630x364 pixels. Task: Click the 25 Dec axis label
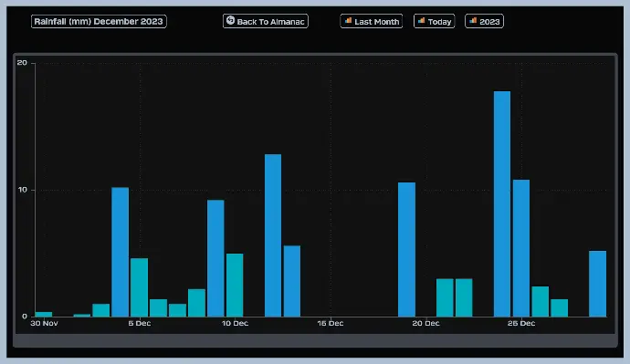[x=521, y=324]
